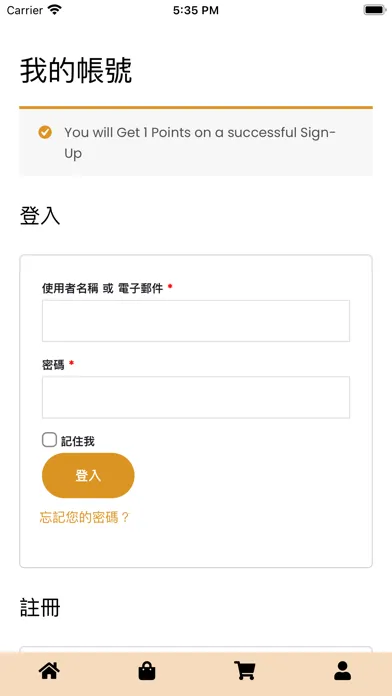Screen dimensions: 392x696
Task: Tap the 登入 section heading
Action: tap(40, 216)
